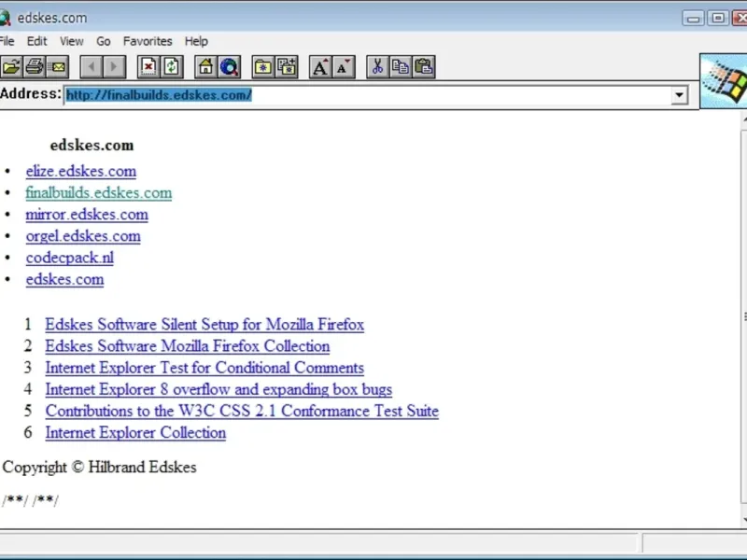Click the Address URL field
747x560 pixels.
[x=367, y=95]
